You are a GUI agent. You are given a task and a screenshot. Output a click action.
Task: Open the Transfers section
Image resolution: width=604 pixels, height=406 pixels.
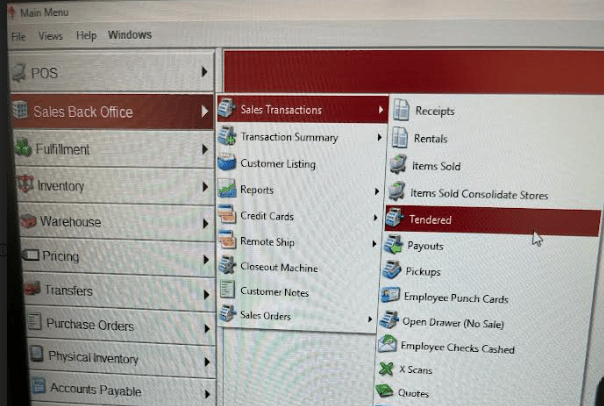click(x=118, y=291)
